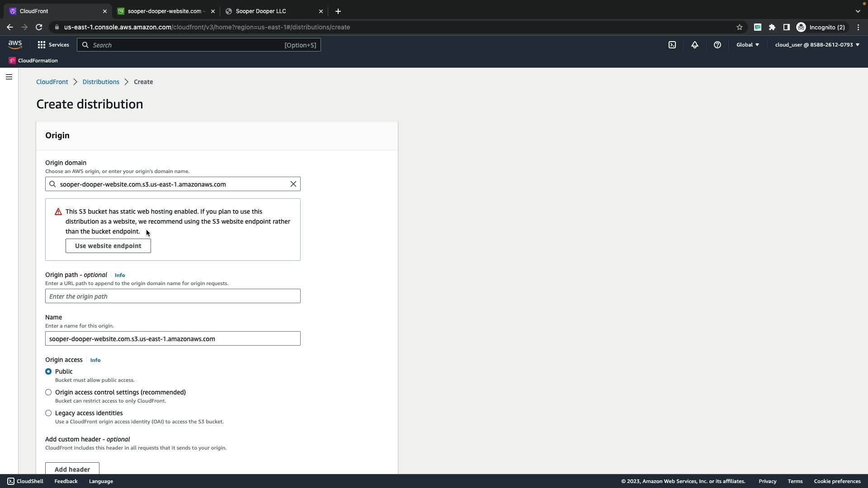Expand the Global region dropdown
868x488 pixels.
click(748, 45)
